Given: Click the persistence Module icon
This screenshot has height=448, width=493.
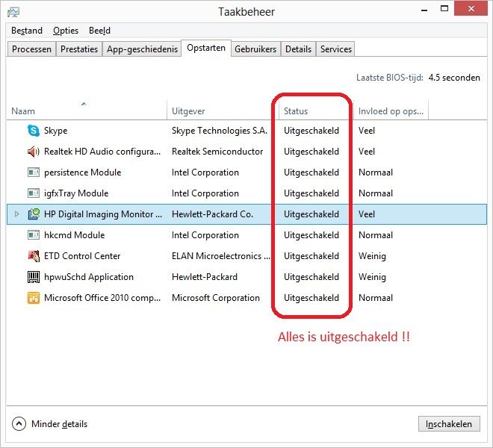Looking at the screenshot, I should pos(34,172).
